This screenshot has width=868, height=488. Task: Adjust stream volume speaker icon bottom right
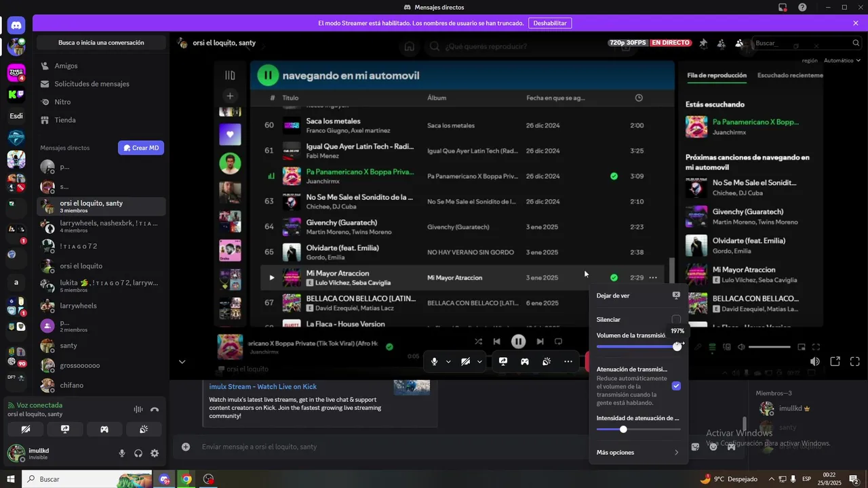[815, 362]
